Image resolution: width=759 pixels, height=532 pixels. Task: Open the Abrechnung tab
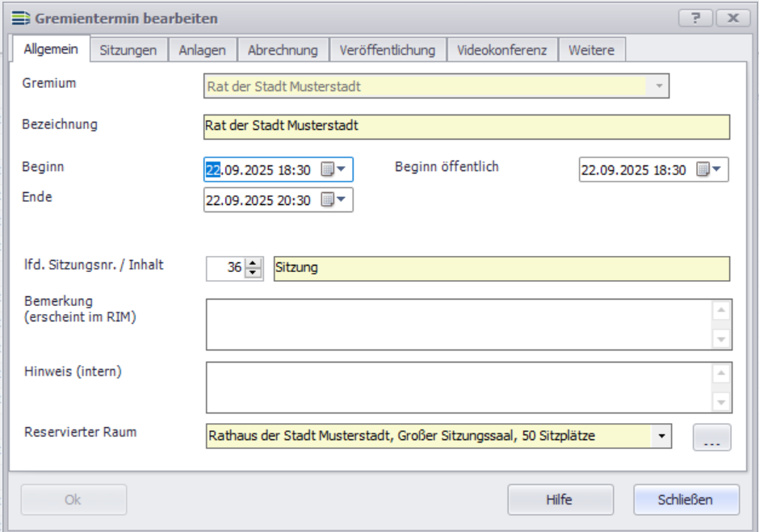click(x=283, y=50)
